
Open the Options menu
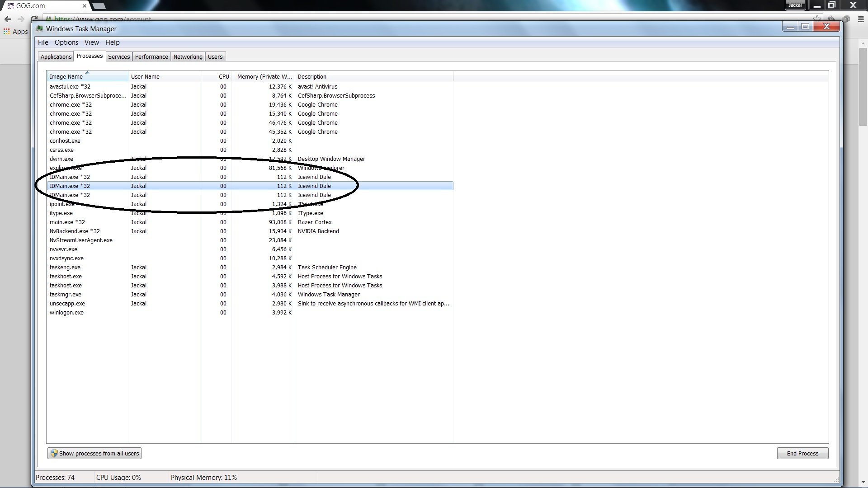[x=66, y=42]
